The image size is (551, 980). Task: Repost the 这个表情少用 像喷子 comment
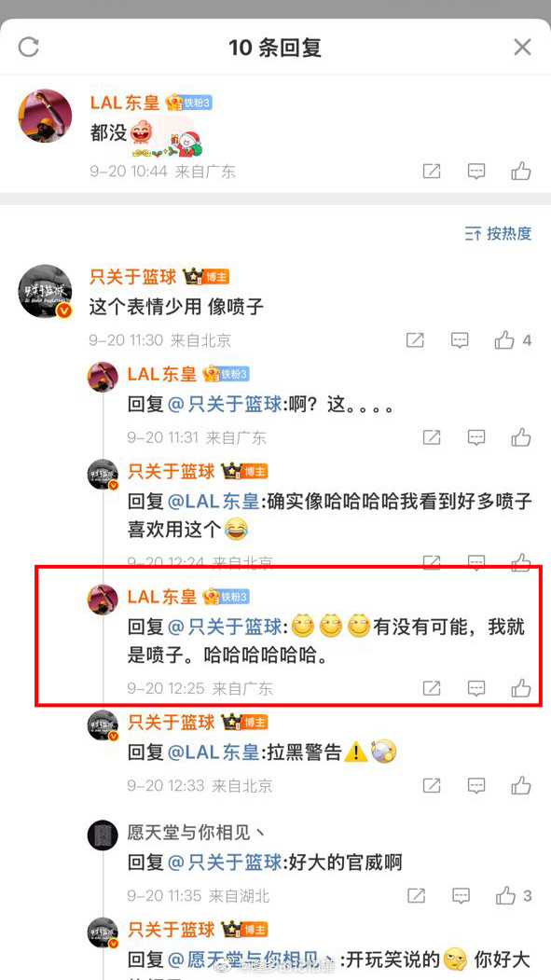coord(415,340)
